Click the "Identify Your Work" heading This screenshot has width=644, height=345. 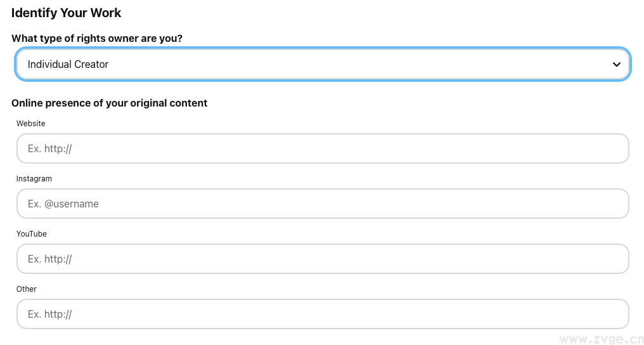coord(67,13)
